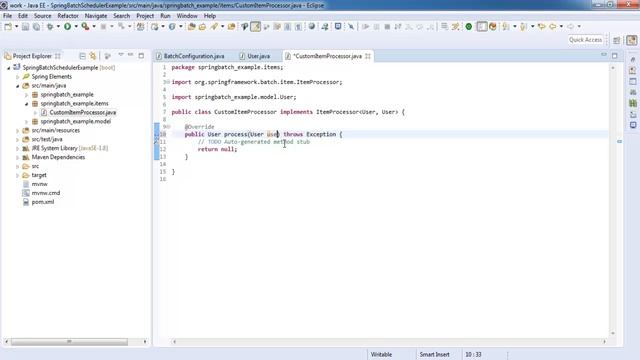
Task: Open the Window menu
Action: 187,16
